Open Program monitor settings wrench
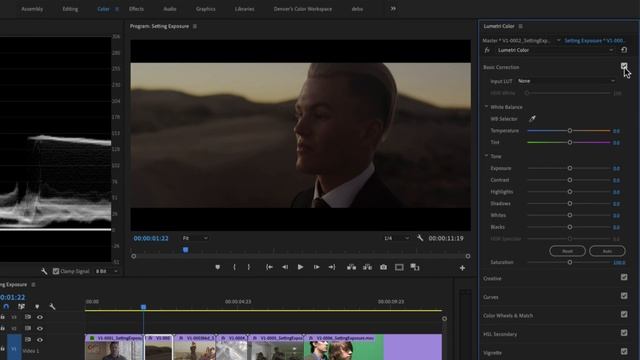Viewport: 640px width, 360px height. pyautogui.click(x=420, y=238)
